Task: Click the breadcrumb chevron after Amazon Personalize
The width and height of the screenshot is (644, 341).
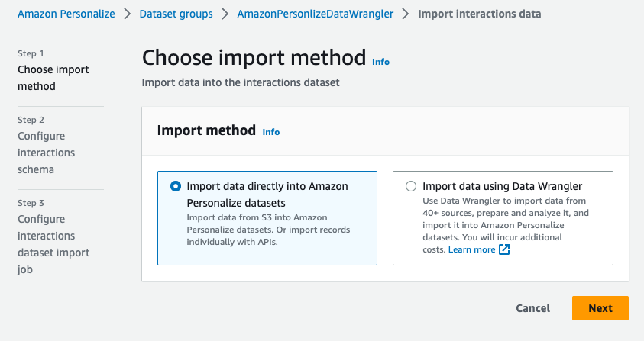Action: tap(128, 14)
